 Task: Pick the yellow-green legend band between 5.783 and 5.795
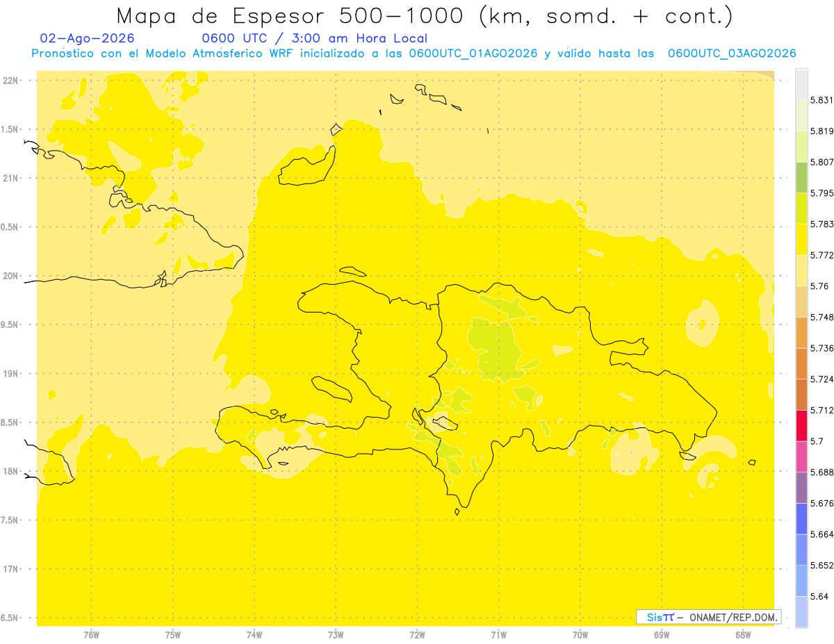click(801, 208)
